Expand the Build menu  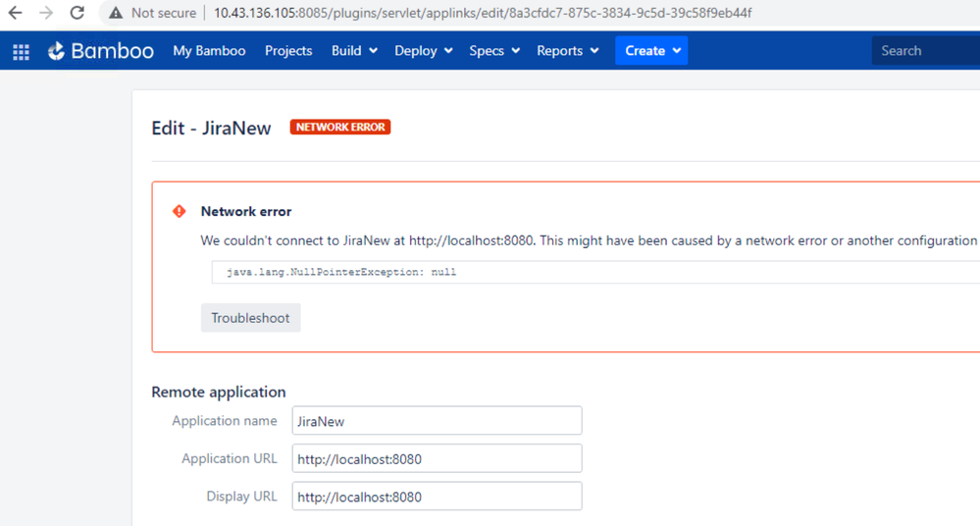354,51
